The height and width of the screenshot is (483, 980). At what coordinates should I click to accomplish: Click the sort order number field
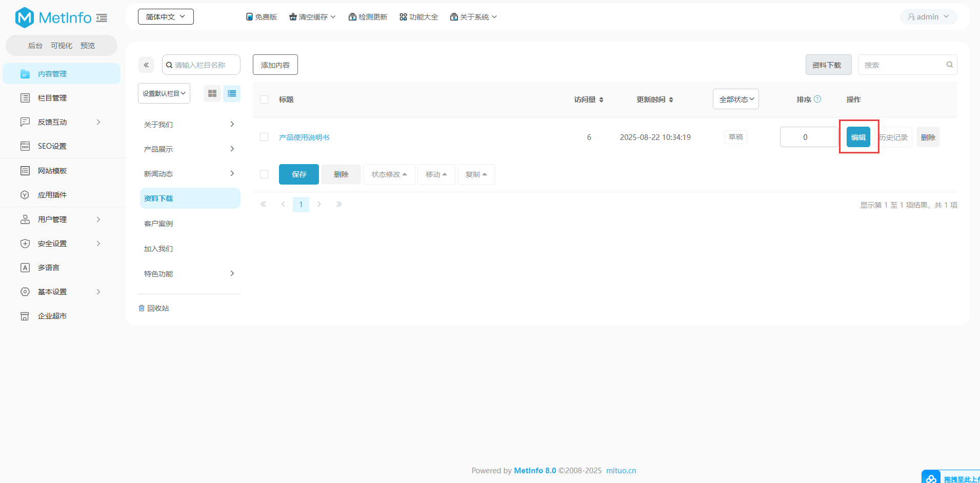[808, 137]
